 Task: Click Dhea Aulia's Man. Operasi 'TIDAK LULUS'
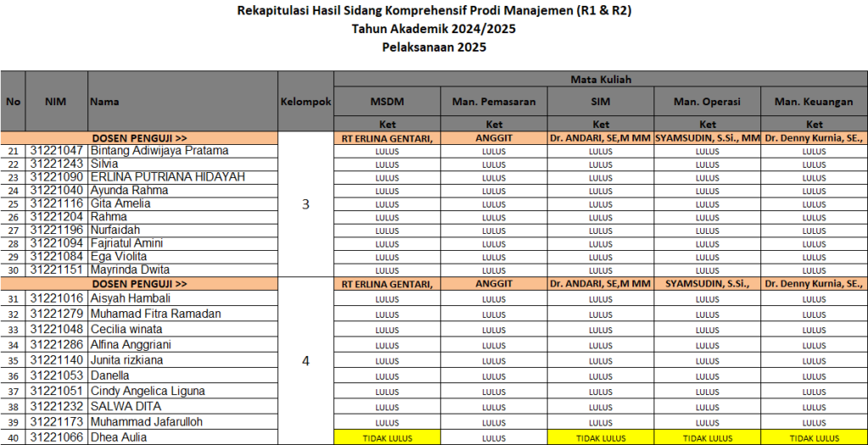pyautogui.click(x=707, y=438)
